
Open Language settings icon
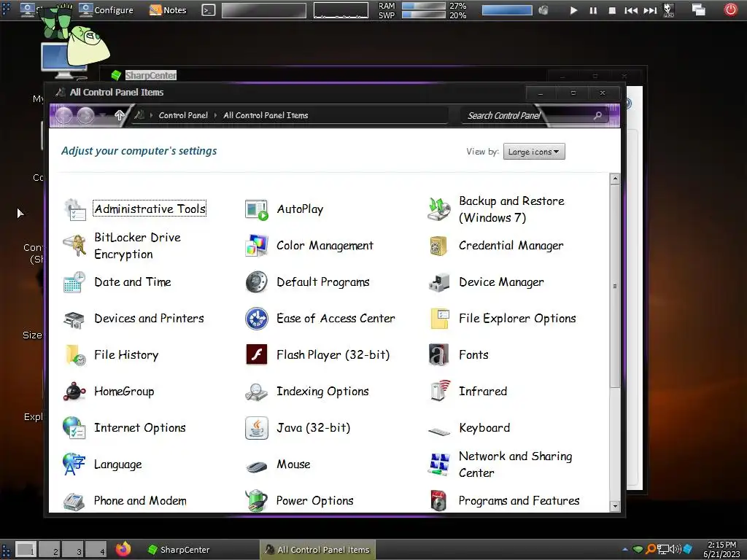(x=75, y=464)
